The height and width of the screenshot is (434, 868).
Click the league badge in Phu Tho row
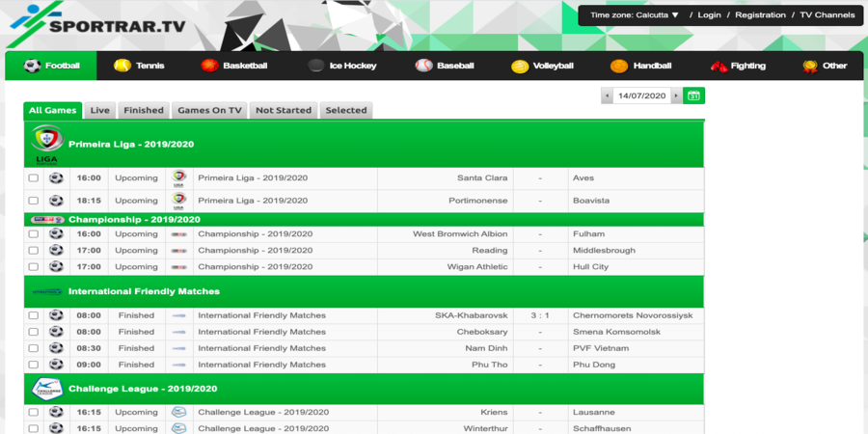[178, 365]
